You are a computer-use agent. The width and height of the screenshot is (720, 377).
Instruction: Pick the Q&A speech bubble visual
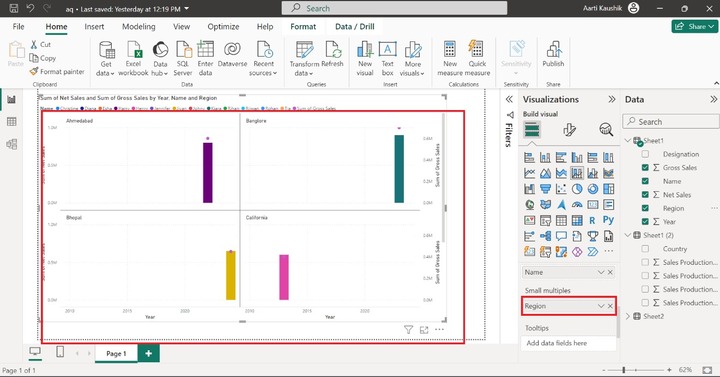561,236
